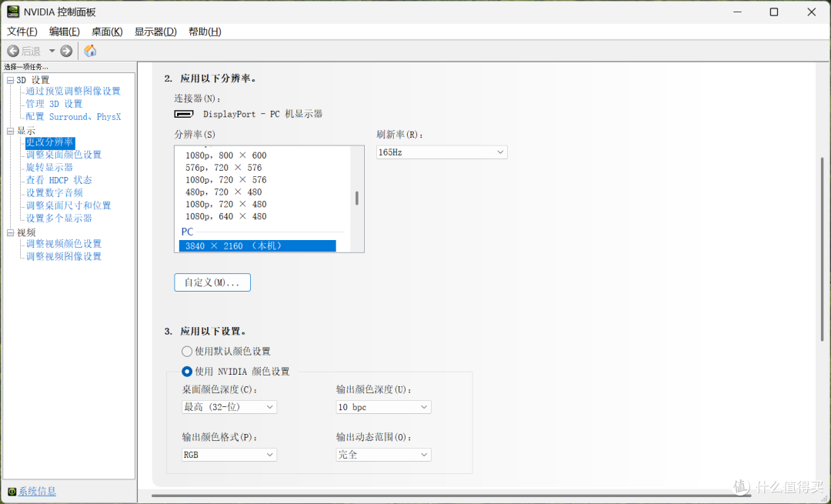Select 使用默认颜色设置 radio button
The width and height of the screenshot is (831, 504).
186,352
